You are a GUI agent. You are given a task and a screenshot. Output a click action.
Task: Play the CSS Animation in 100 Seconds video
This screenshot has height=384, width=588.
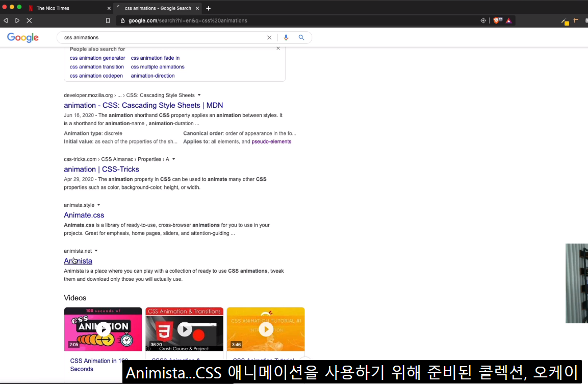(103, 329)
